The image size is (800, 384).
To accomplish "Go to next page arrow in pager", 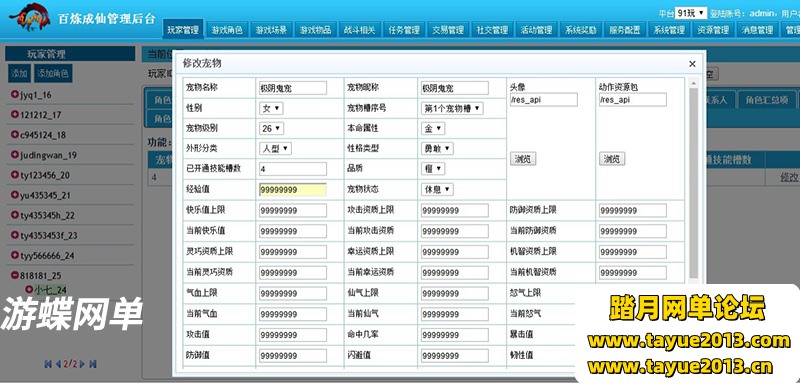I will [82, 364].
